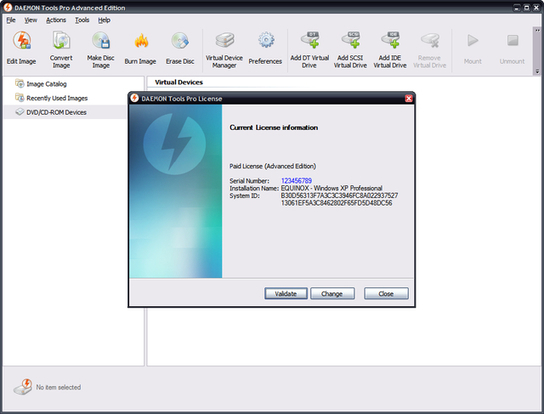This screenshot has height=414, width=544.
Task: Open the View menu
Action: pos(31,20)
